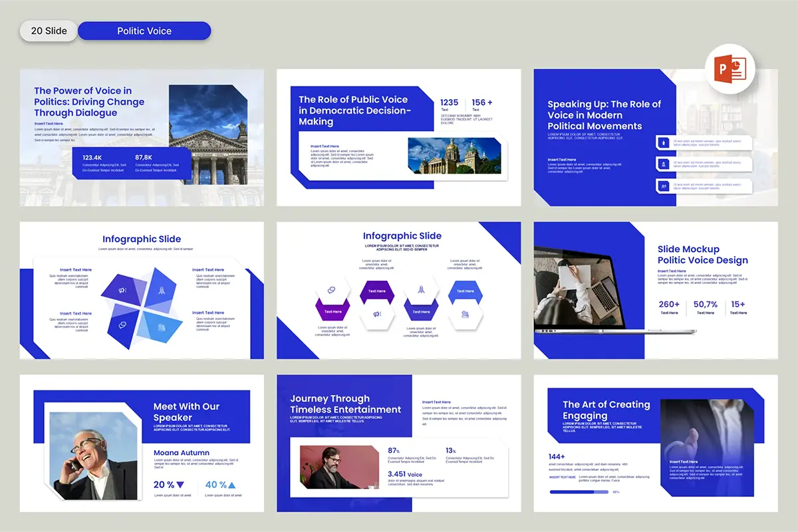
Task: Click the "Meet With Our Speaker" heading
Action: coord(186,412)
